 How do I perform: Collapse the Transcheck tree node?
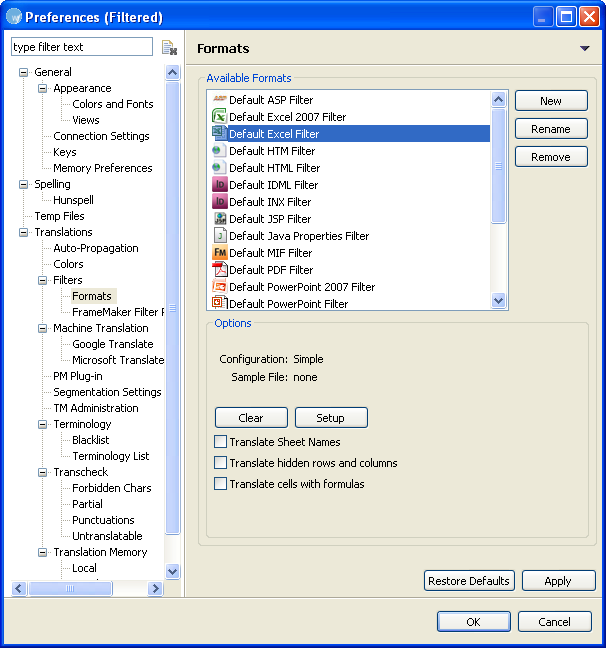click(x=43, y=472)
